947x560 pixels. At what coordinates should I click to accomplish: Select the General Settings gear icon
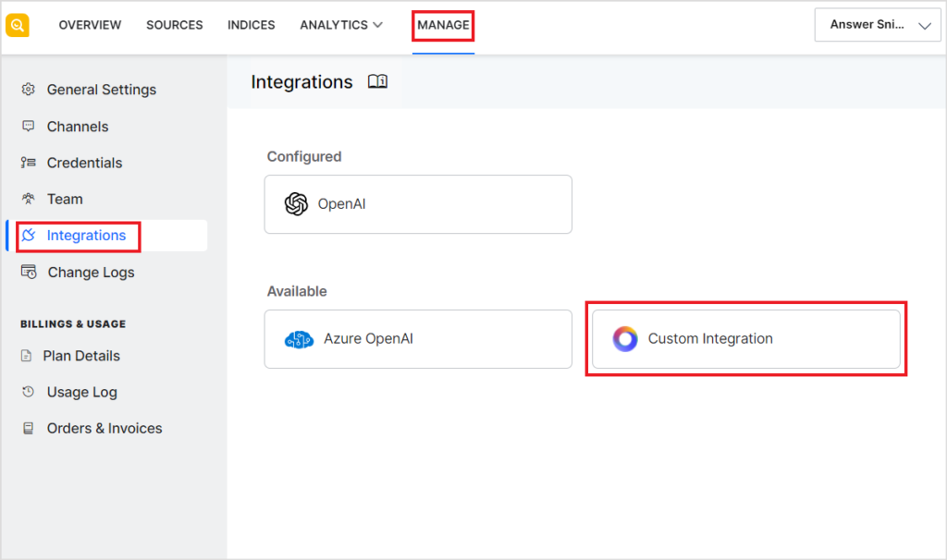click(28, 89)
